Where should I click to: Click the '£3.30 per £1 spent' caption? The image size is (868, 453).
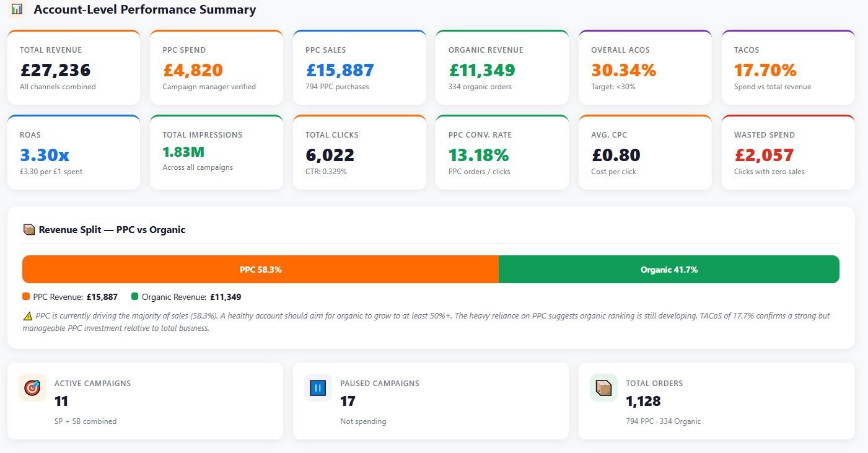pos(51,172)
